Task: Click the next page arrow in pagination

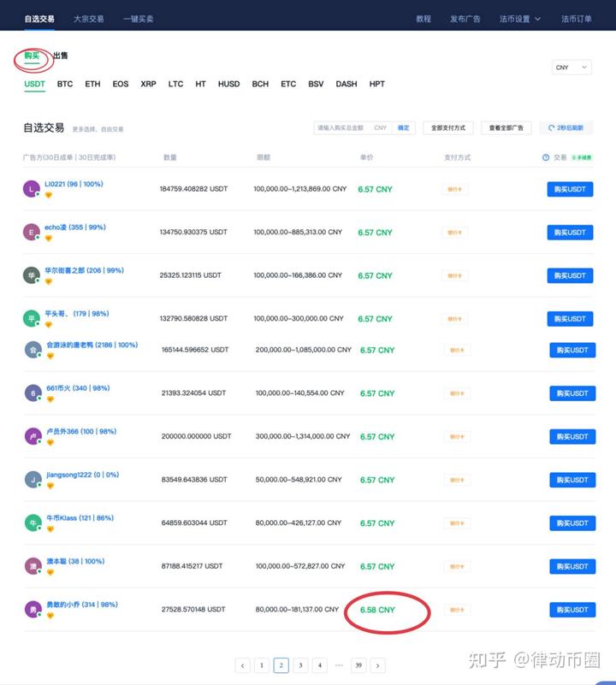Action: pyautogui.click(x=378, y=665)
